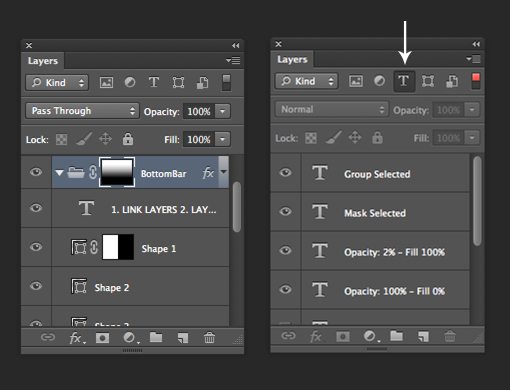Filter by adjustment layers in left panel

tap(130, 82)
